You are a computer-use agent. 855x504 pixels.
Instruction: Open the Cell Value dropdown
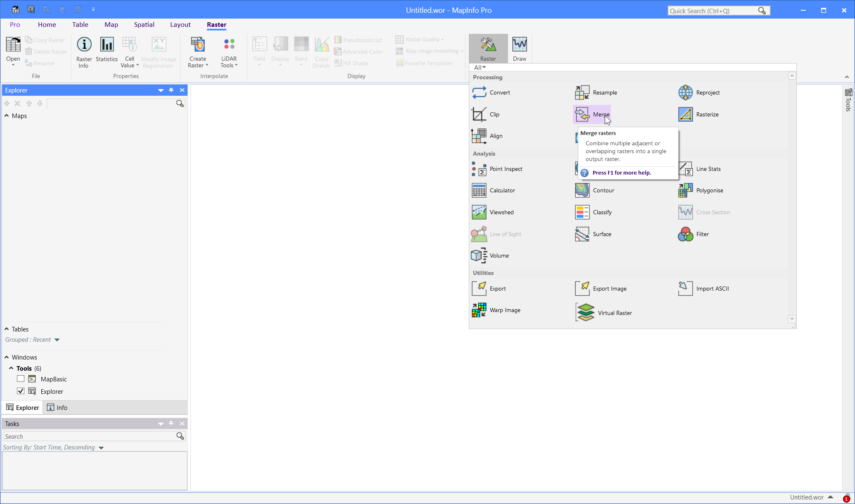point(129,62)
